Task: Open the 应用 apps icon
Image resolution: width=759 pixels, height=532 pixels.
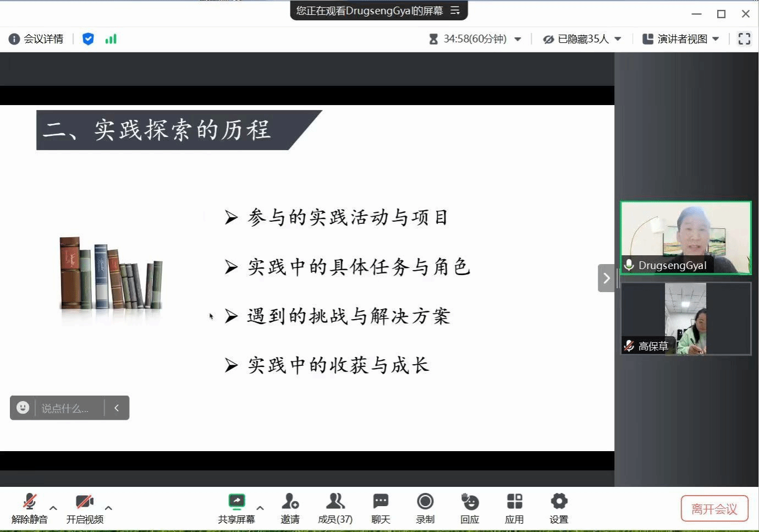Action: coord(514,502)
